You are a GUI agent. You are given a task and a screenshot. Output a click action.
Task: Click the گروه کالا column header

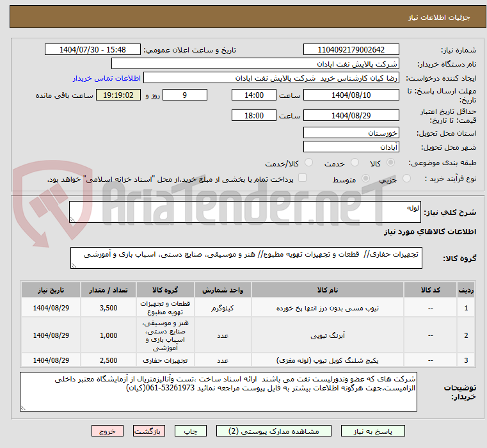point(165,290)
